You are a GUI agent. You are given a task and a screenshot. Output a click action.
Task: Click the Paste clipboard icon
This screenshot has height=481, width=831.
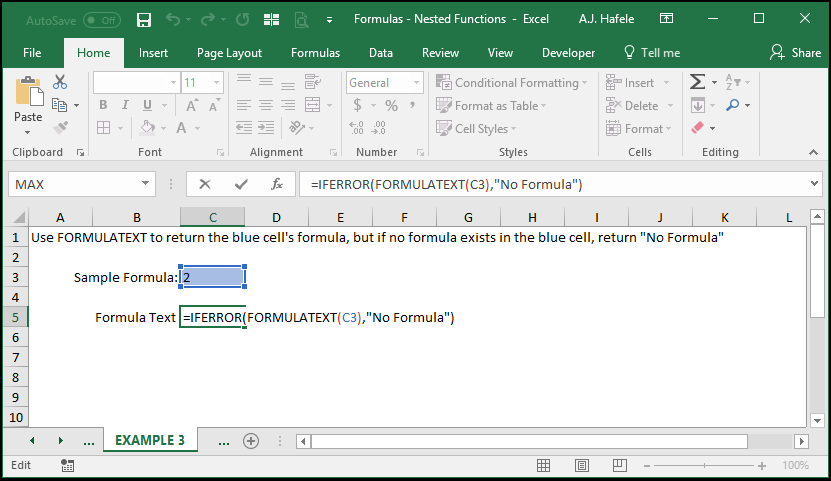29,92
